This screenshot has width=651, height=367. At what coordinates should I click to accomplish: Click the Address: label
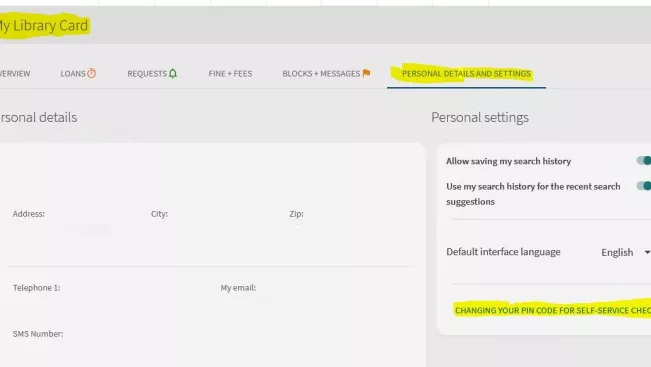(29, 214)
